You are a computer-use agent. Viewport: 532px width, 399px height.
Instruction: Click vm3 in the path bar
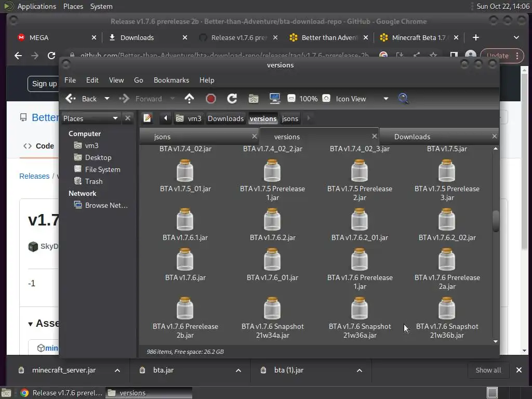[x=189, y=118]
